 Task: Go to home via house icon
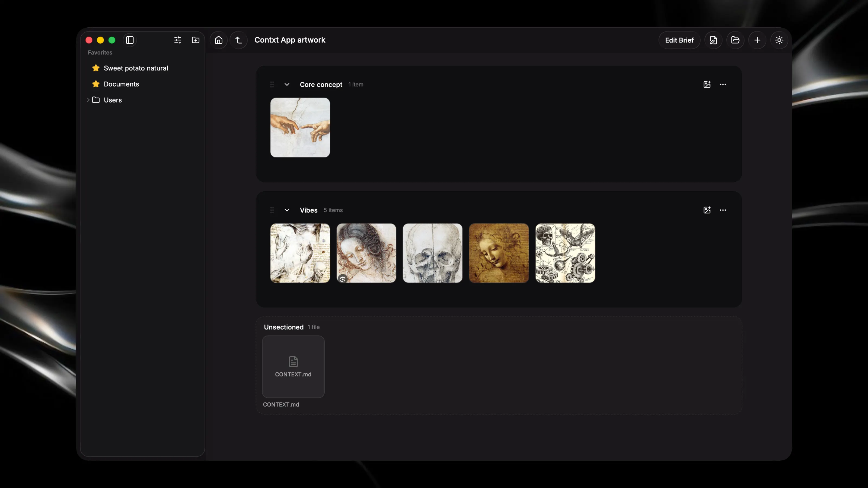tap(219, 40)
